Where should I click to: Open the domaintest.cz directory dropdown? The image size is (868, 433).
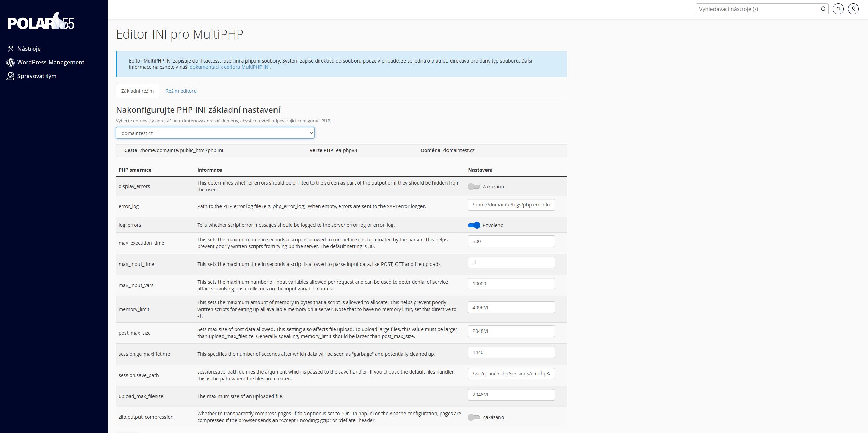pos(215,133)
